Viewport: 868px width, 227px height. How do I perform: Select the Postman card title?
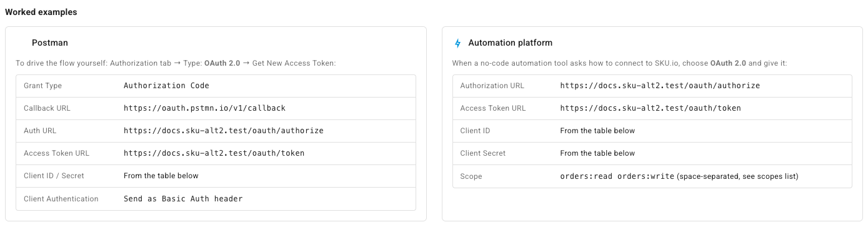(x=50, y=43)
